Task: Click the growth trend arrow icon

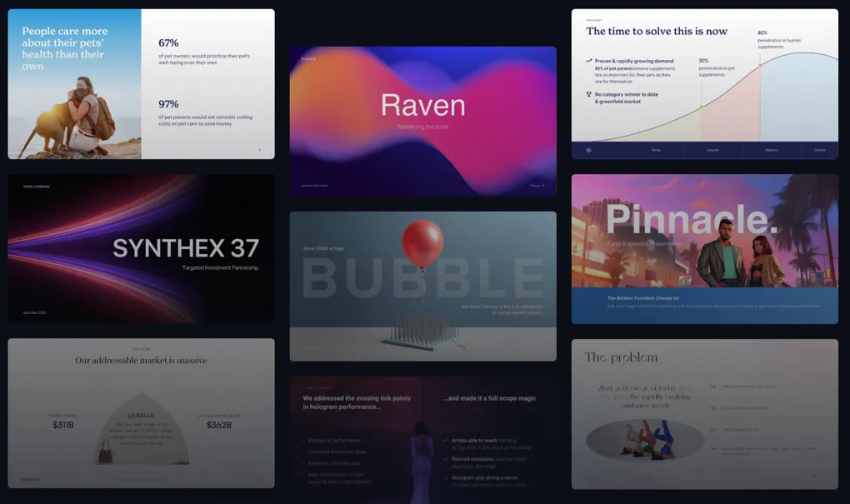Action: (x=588, y=61)
